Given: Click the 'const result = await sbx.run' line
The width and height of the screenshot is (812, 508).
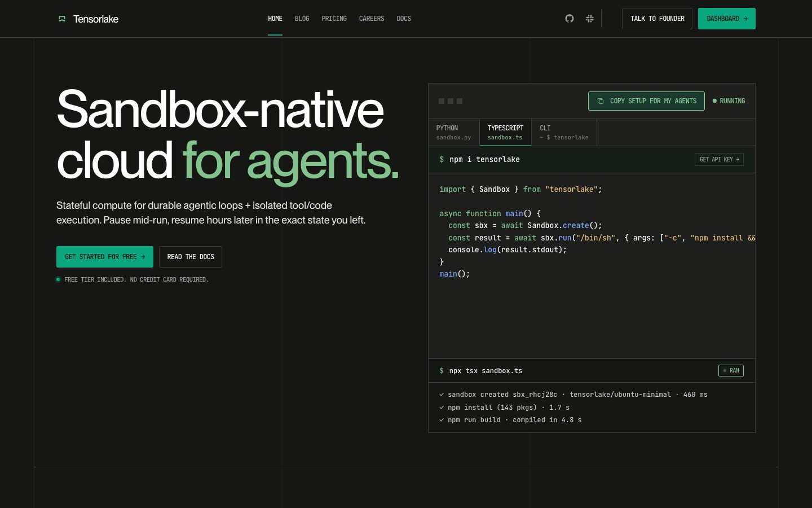Looking at the screenshot, I should click(x=602, y=238).
